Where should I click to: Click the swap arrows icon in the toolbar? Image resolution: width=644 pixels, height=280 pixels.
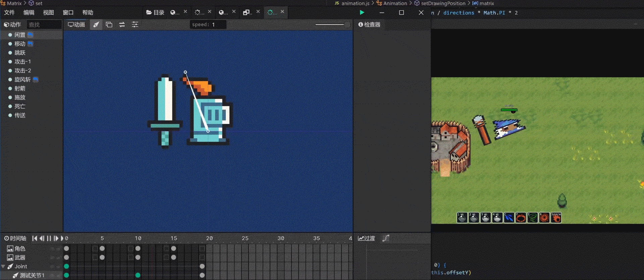[x=122, y=25]
